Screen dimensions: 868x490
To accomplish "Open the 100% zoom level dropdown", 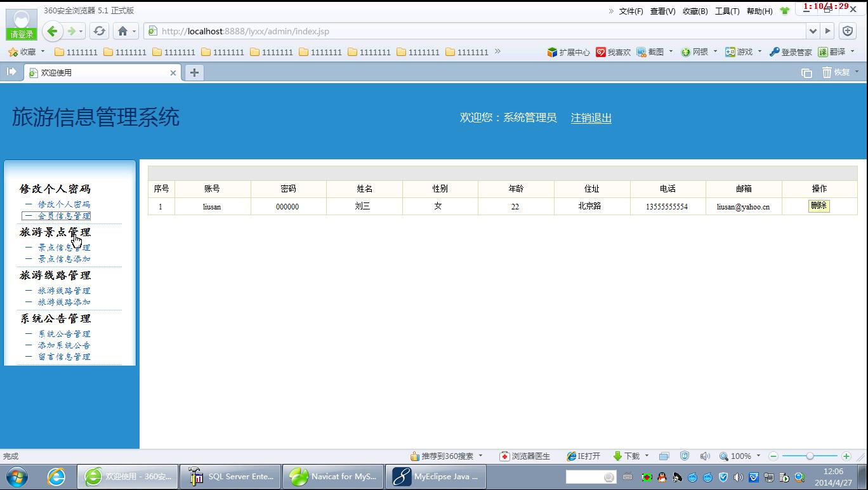I will click(x=758, y=456).
